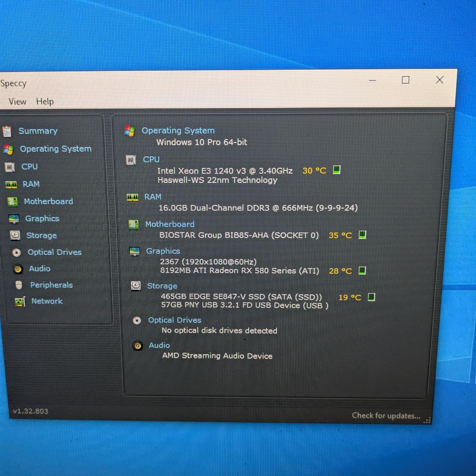Screen dimensions: 476x476
Task: Click the 28 °C graphics temperature reading
Action: point(340,271)
